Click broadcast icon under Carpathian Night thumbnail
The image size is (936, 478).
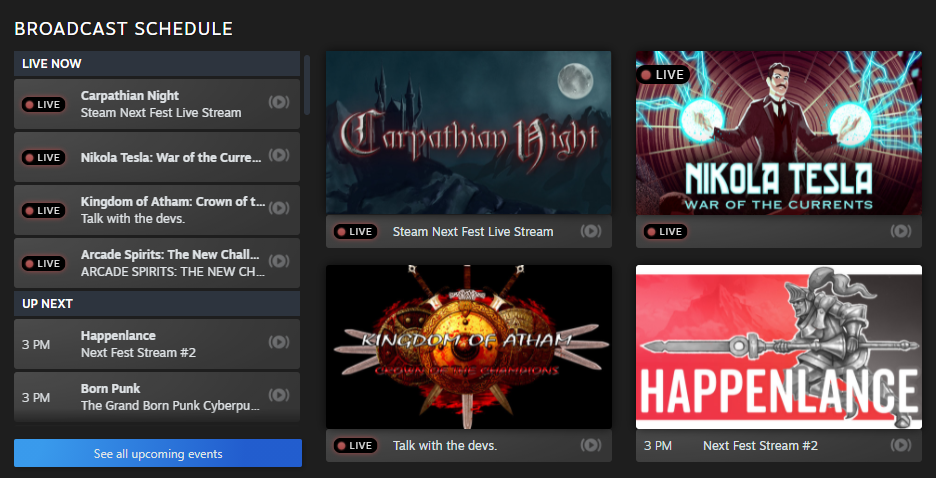pyautogui.click(x=591, y=231)
